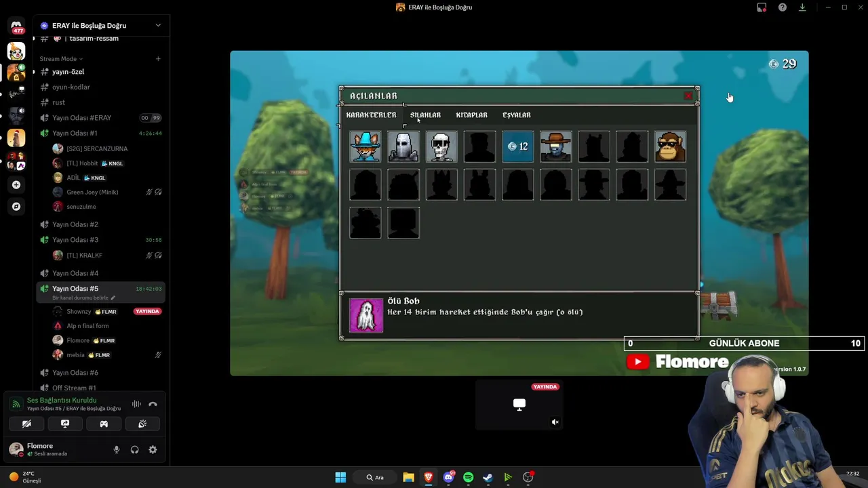This screenshot has height=488, width=868.
Task: Open the Karakterler tab
Action: (x=371, y=115)
